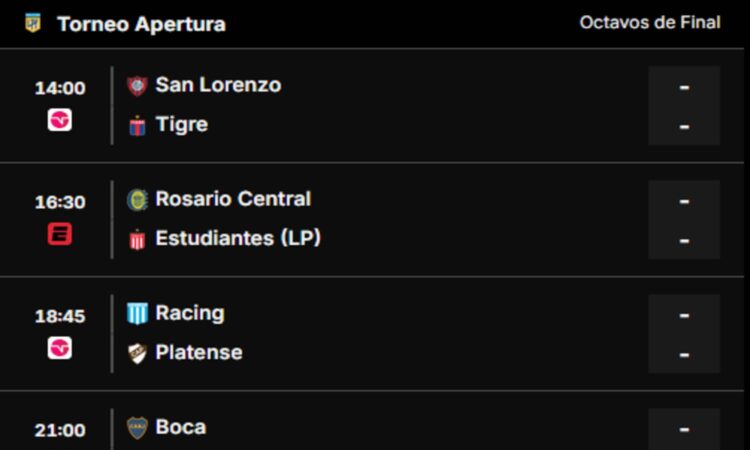Click the San Lorenzo team crest
The width and height of the screenshot is (750, 450).
coord(137,86)
